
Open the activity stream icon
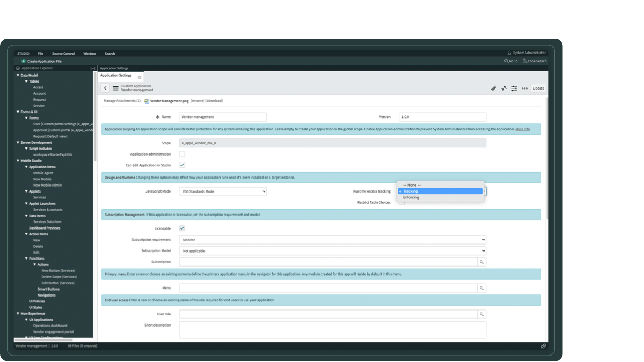pyautogui.click(x=504, y=88)
